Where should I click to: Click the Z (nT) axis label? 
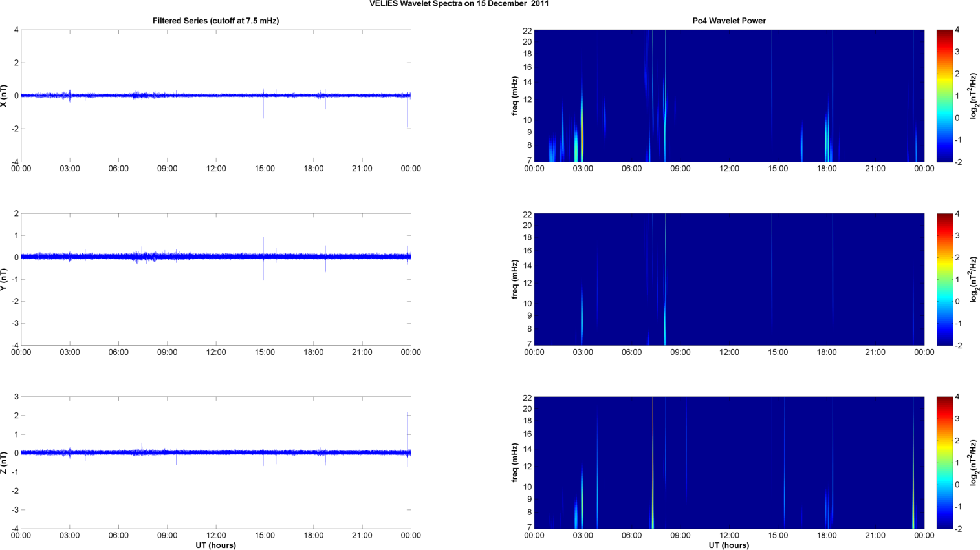click(x=5, y=463)
